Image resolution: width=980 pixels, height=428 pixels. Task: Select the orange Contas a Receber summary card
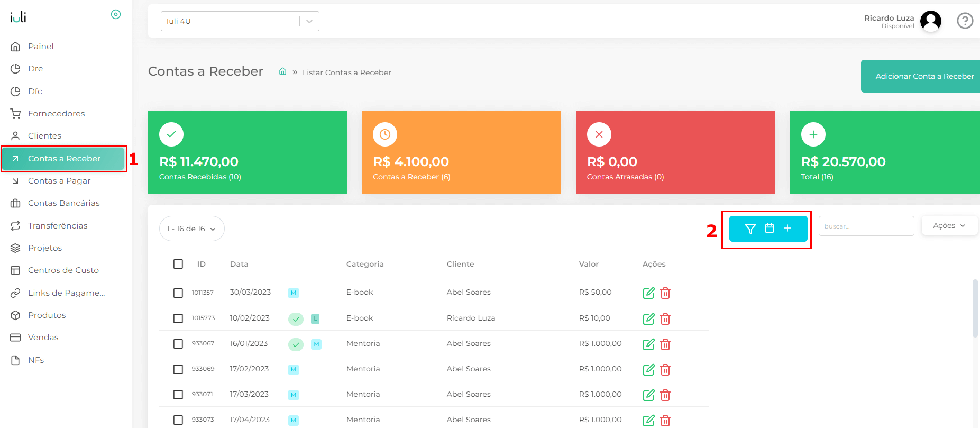click(461, 152)
